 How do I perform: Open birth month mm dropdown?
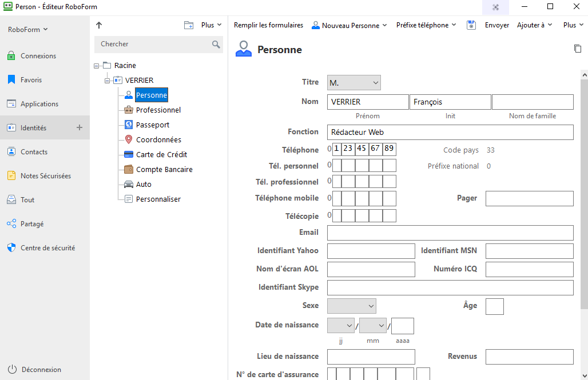373,326
